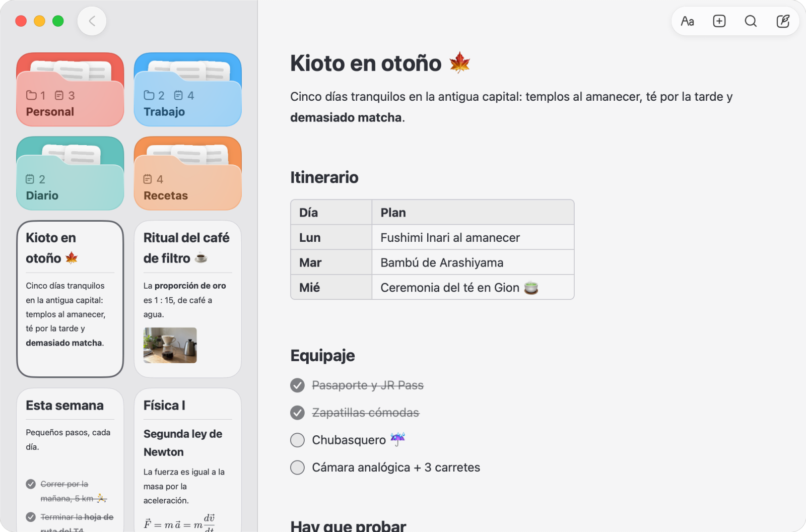This screenshot has height=532, width=806.
Task: Click the 'Lun' table cell
Action: [331, 237]
